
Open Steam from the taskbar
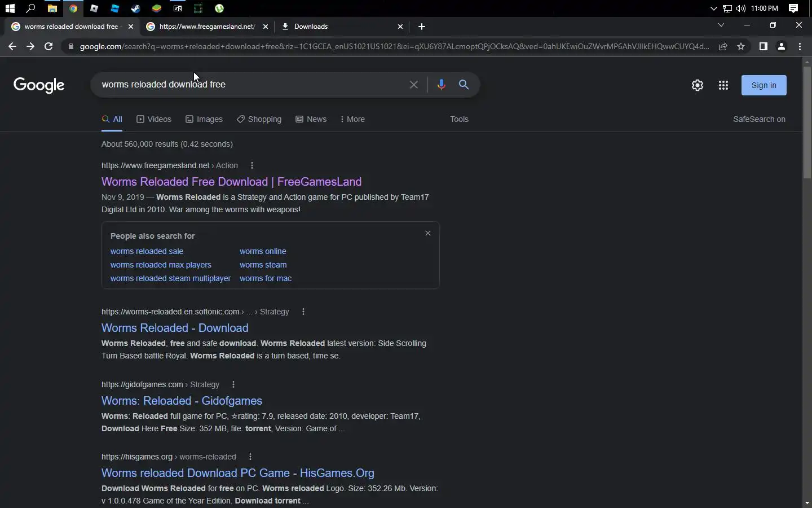[136, 8]
